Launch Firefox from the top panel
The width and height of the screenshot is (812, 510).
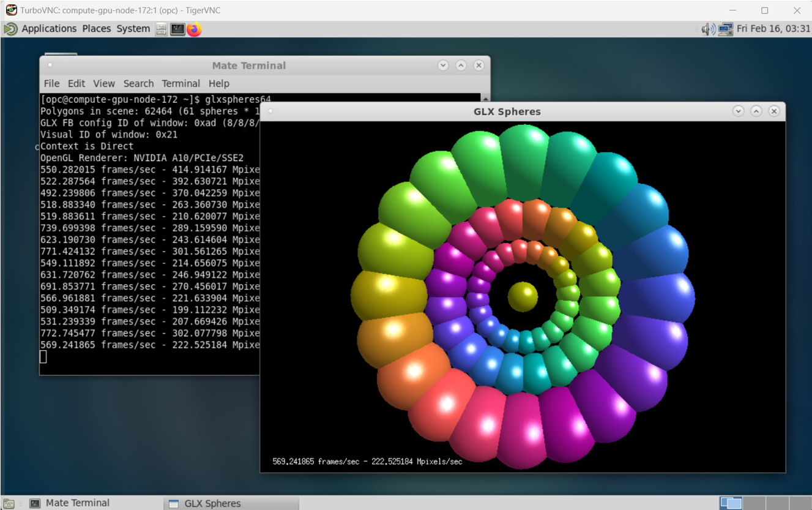[195, 29]
